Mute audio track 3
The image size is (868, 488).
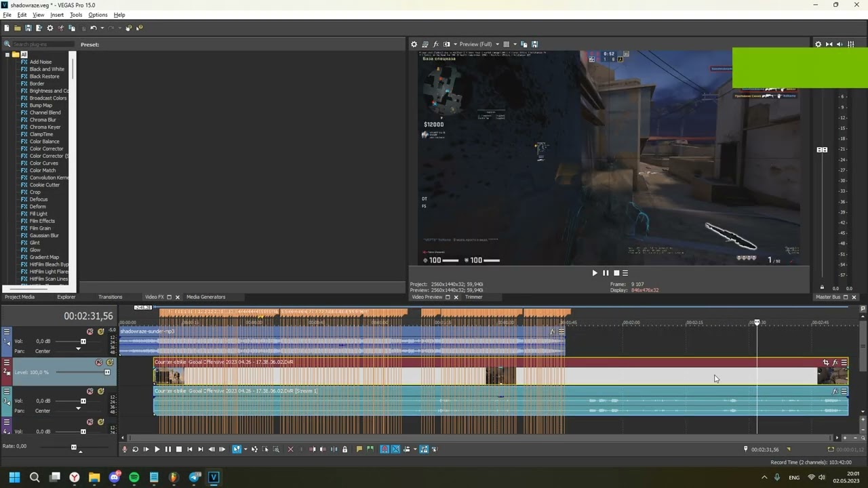pyautogui.click(x=90, y=391)
